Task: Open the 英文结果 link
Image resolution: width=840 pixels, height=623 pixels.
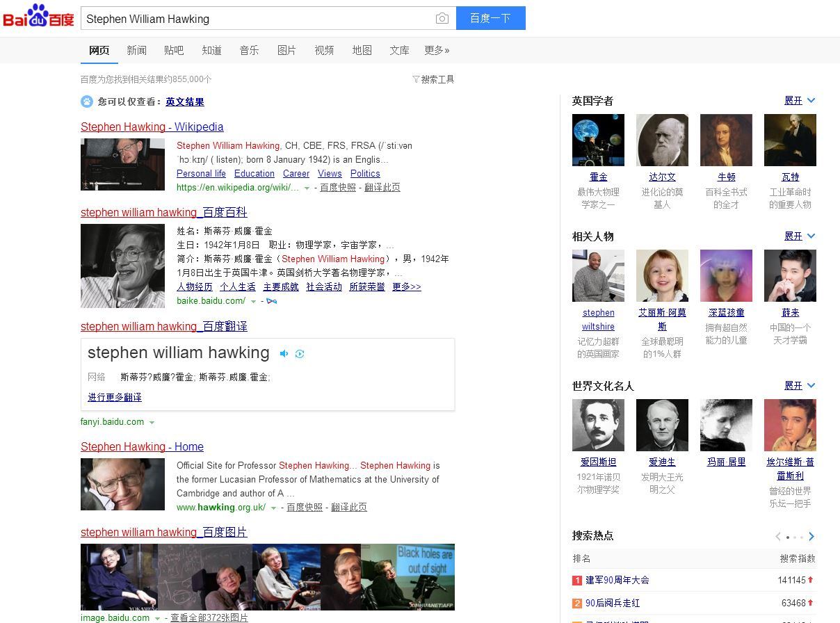Action: (184, 102)
